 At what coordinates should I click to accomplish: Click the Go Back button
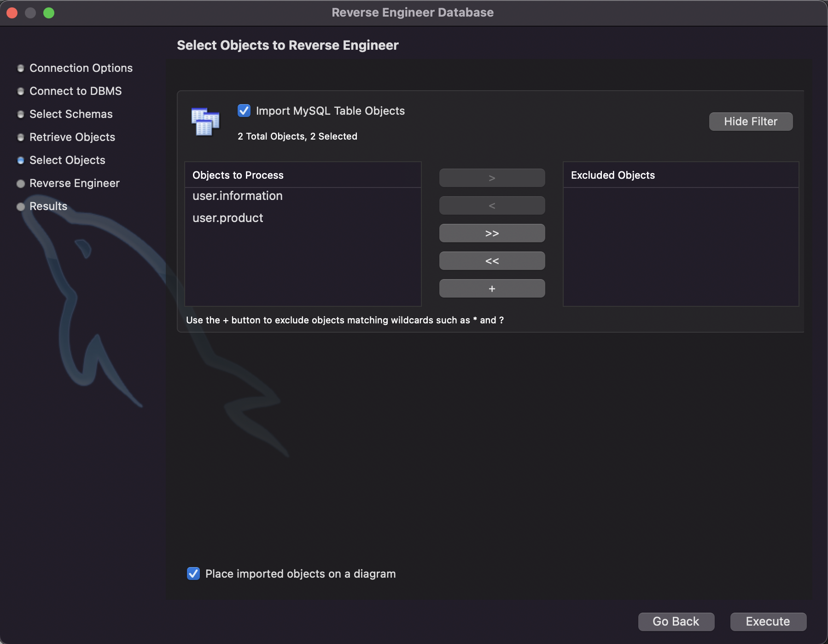click(x=676, y=621)
